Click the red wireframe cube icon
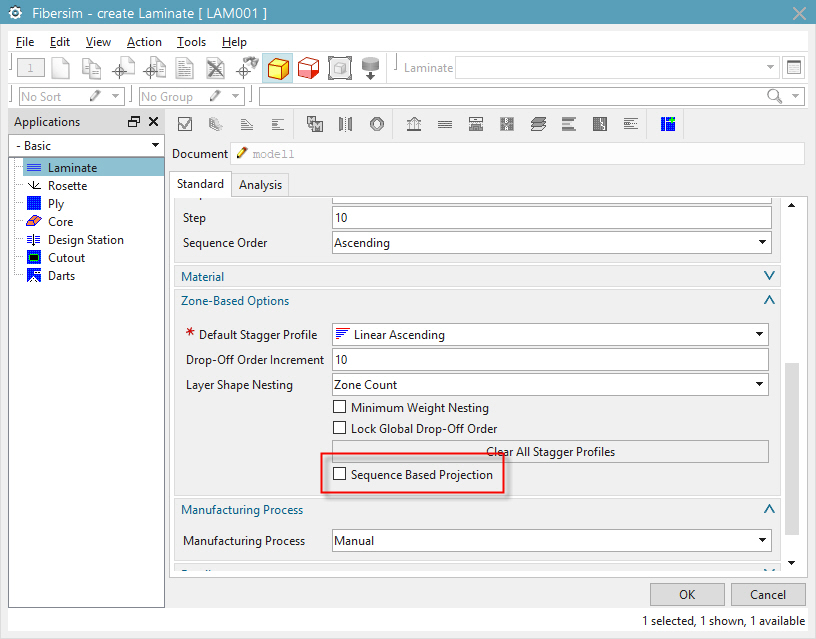The width and height of the screenshot is (816, 639). pos(308,68)
